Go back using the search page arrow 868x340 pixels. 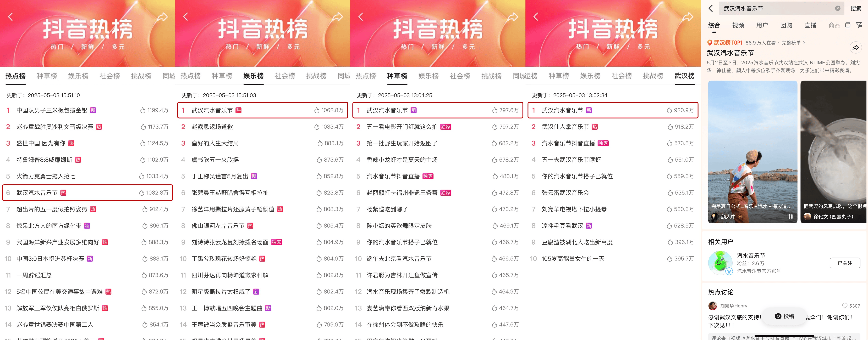pyautogui.click(x=711, y=8)
